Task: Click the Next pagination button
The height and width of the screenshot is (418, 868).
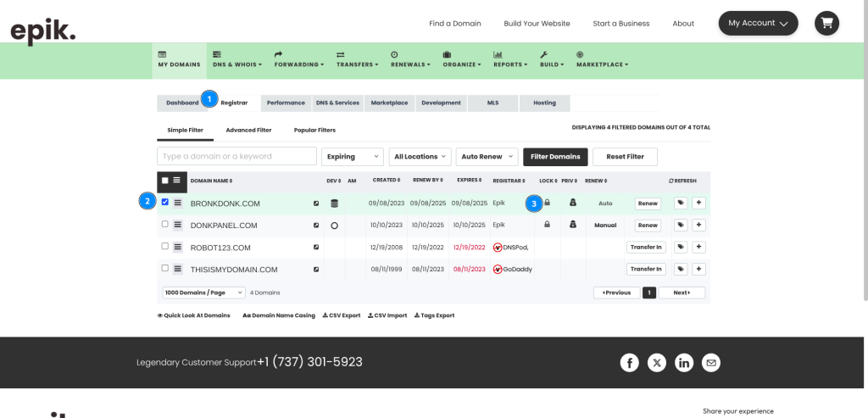Action: tap(682, 293)
